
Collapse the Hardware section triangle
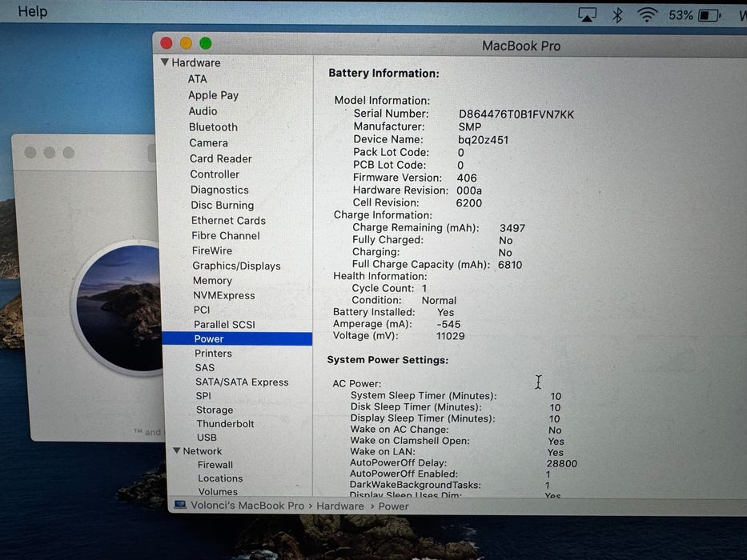pyautogui.click(x=165, y=62)
